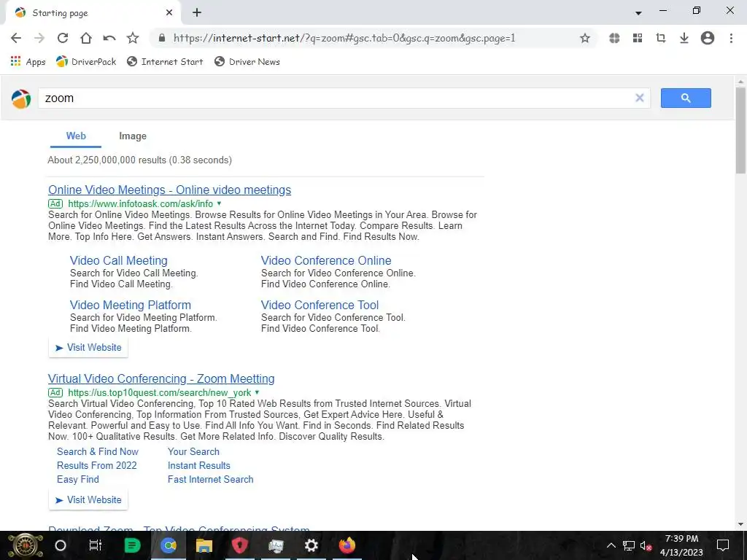
Task: Click Visit Website under Online Video Meetings
Action: click(x=88, y=348)
